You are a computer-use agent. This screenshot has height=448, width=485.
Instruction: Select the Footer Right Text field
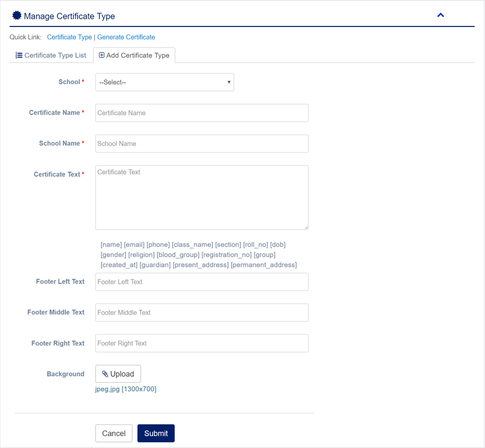pyautogui.click(x=202, y=343)
